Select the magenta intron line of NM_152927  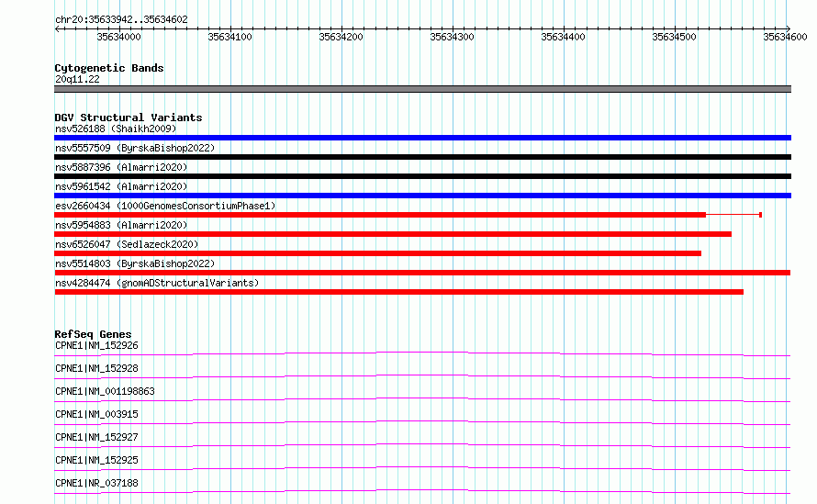(422, 444)
